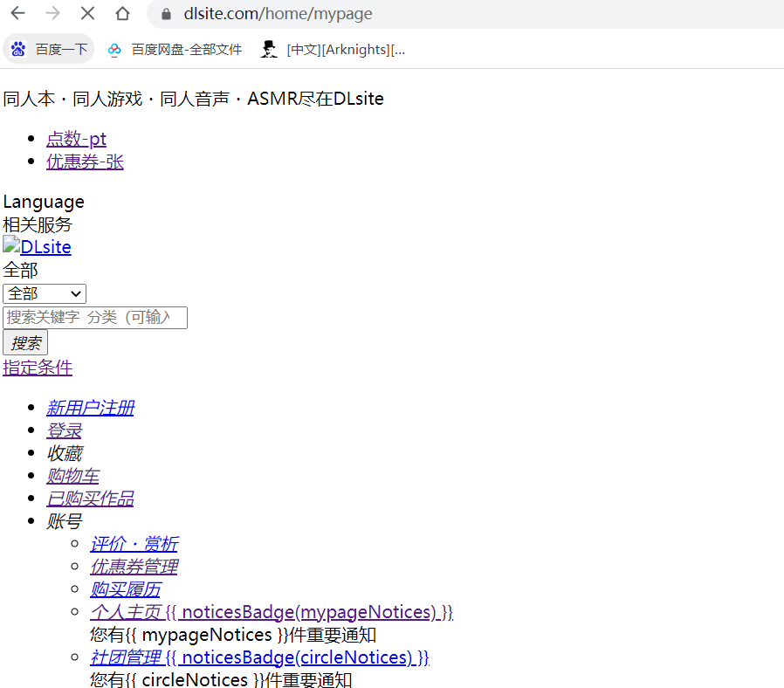The width and height of the screenshot is (784, 688).
Task: Expand the 全部 category dropdown
Action: coord(45,293)
